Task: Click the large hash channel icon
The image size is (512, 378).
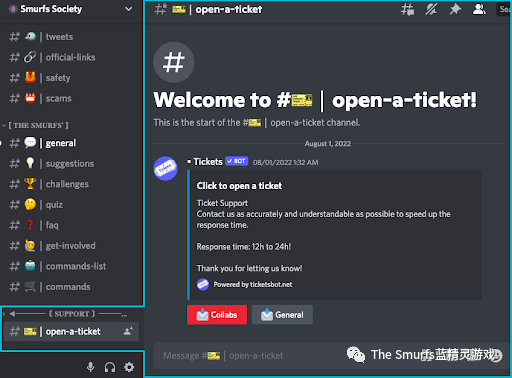Action: 174,62
